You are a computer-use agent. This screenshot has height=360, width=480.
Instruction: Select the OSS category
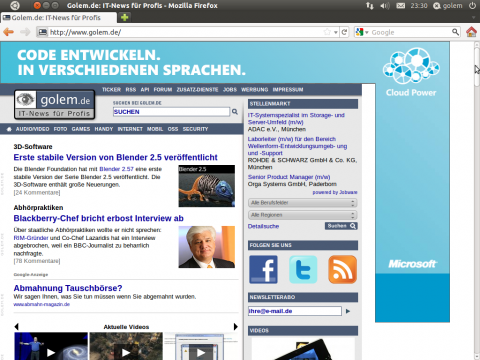(x=173, y=129)
